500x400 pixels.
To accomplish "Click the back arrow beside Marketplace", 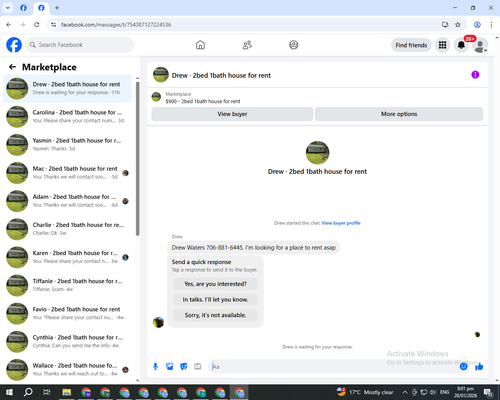I will [12, 67].
